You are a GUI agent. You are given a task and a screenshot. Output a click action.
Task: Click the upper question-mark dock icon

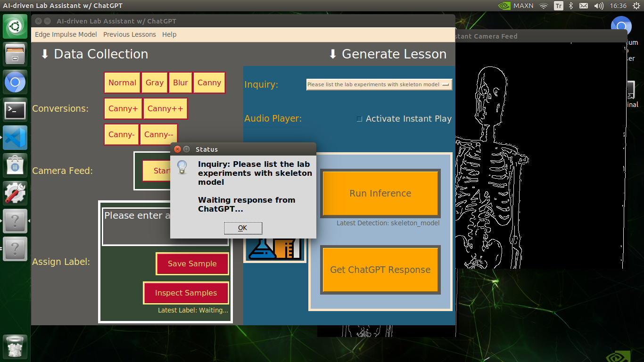[16, 221]
